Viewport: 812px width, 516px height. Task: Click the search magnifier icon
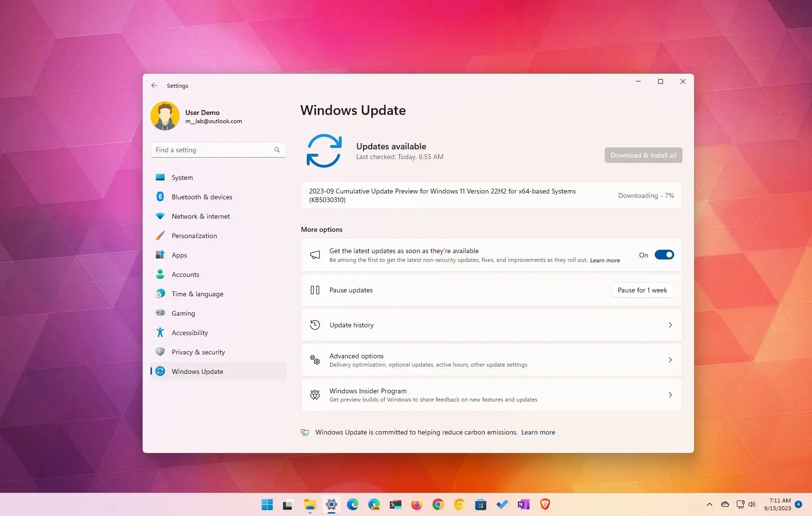pyautogui.click(x=277, y=150)
